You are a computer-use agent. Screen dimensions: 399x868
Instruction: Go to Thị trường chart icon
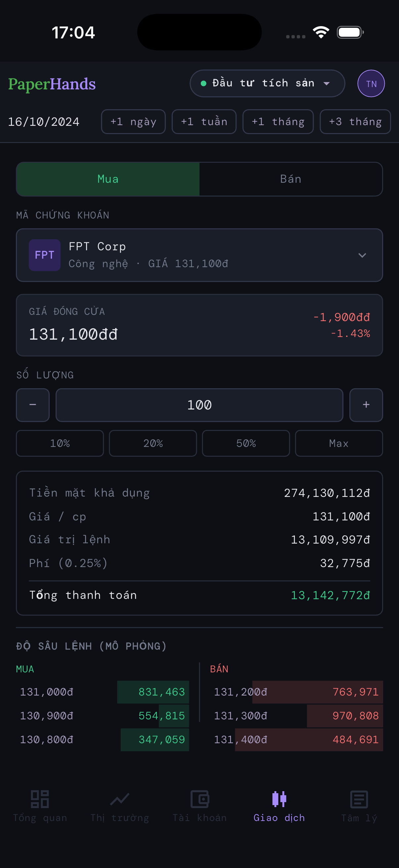coord(119,799)
